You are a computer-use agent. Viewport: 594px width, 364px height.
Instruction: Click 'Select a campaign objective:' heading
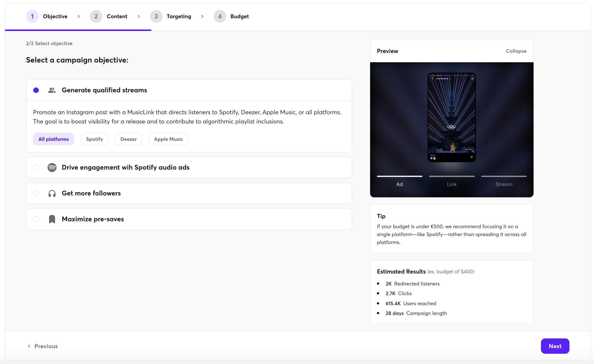[77, 60]
